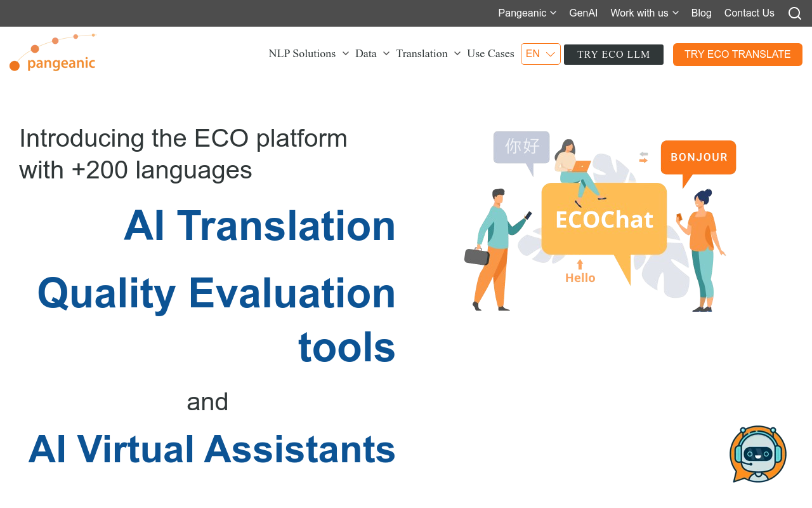Viewport: 812px width, 508px height.
Task: Select NLP Solutions in navigation
Action: [x=302, y=53]
